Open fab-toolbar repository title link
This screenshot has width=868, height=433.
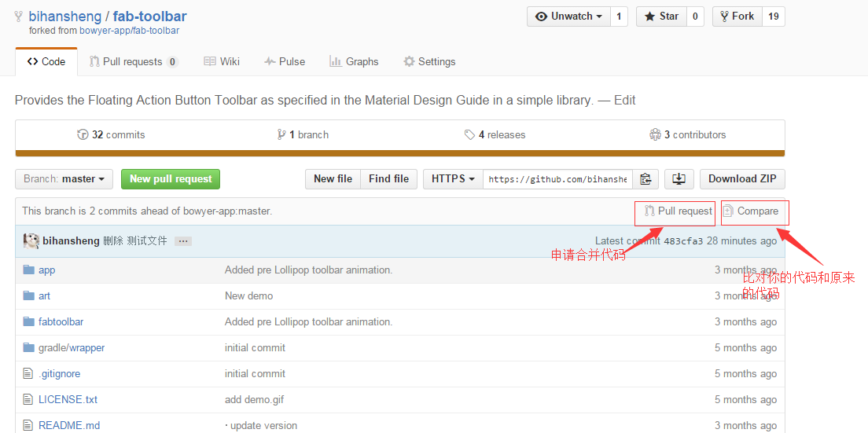pos(149,17)
